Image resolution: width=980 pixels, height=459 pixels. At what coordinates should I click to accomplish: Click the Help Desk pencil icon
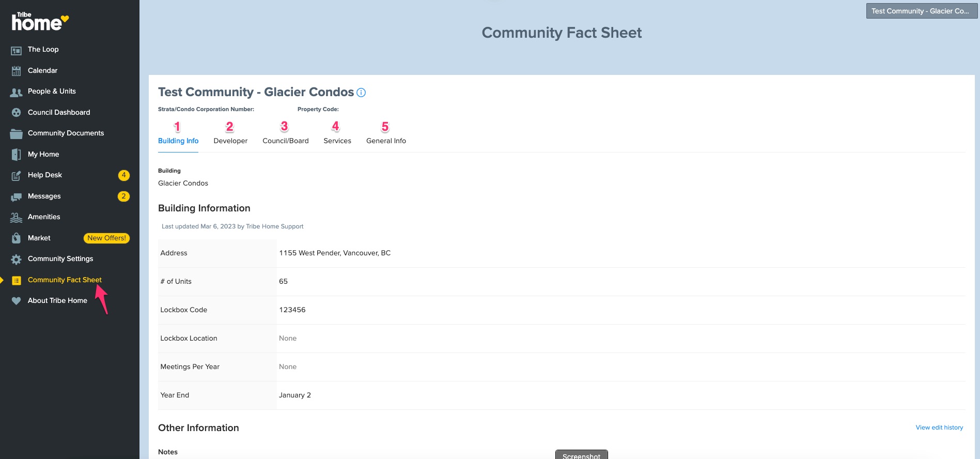click(17, 176)
